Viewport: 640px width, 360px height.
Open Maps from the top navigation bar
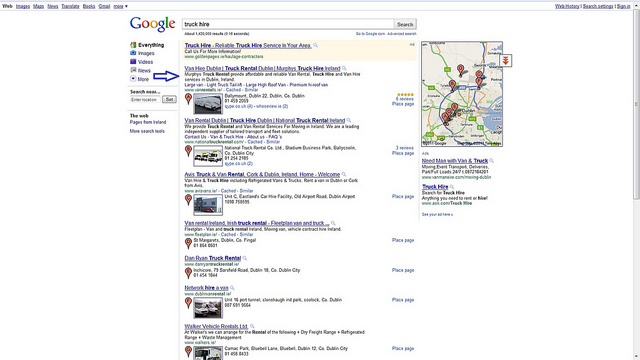(x=38, y=6)
